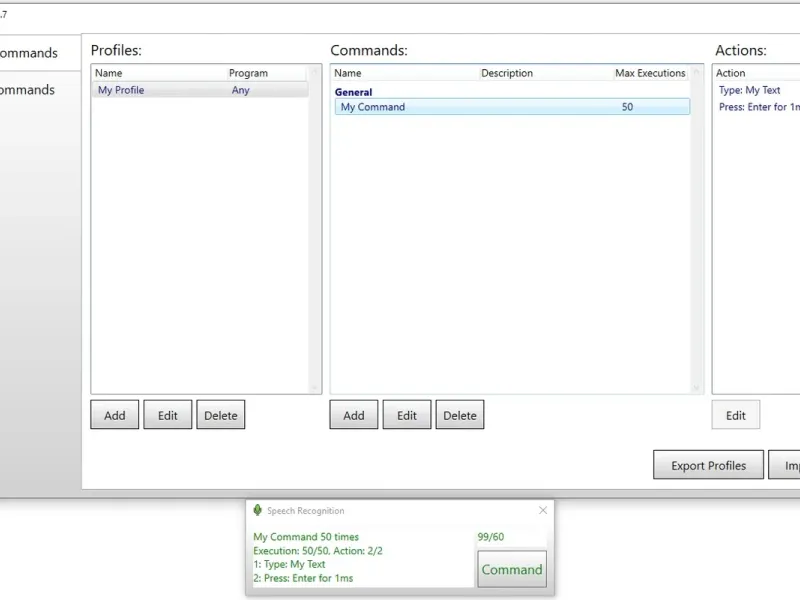Click My Command 50 times text
The width and height of the screenshot is (800, 600).
tap(306, 537)
